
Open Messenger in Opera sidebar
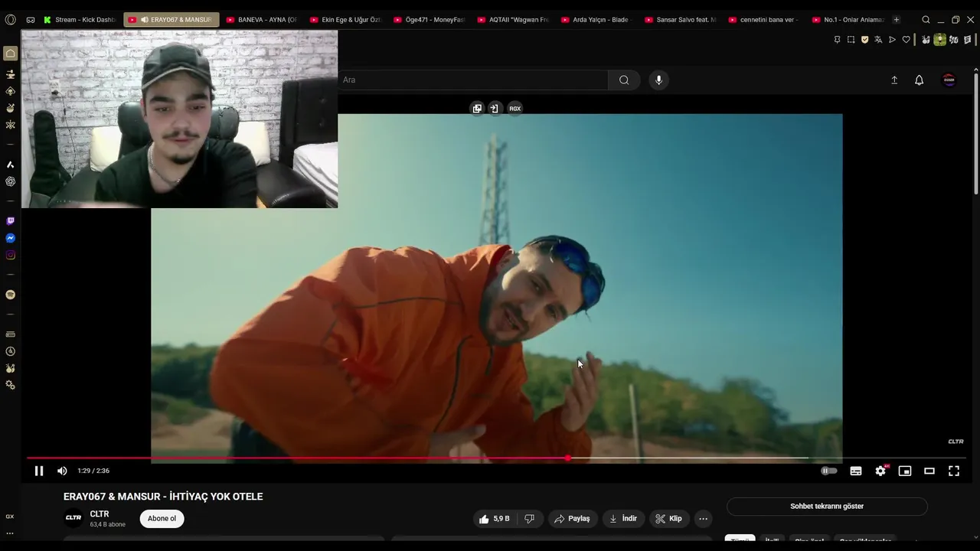click(10, 238)
